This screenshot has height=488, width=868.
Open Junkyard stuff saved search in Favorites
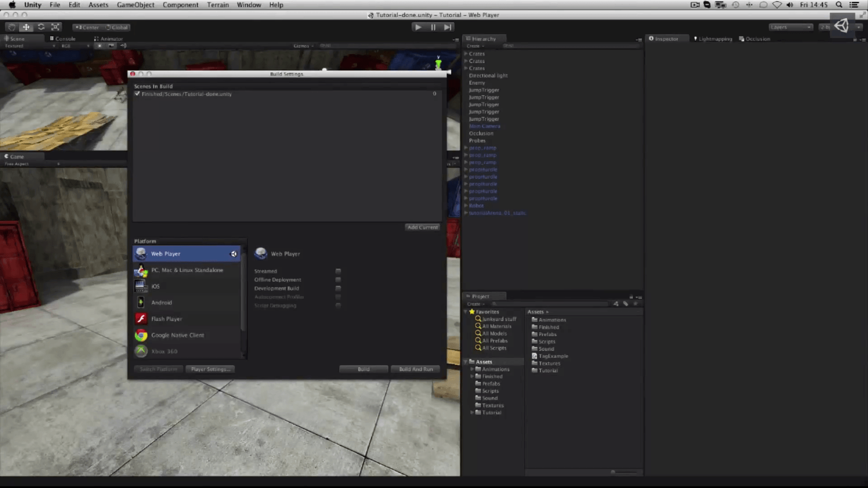point(495,319)
